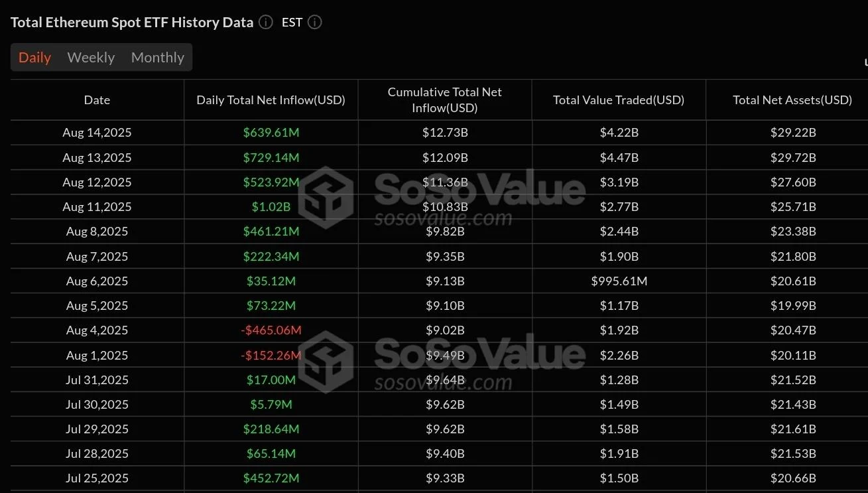This screenshot has width=868, height=493.
Task: Select the Aug 14,2025 date row
Action: [439, 133]
